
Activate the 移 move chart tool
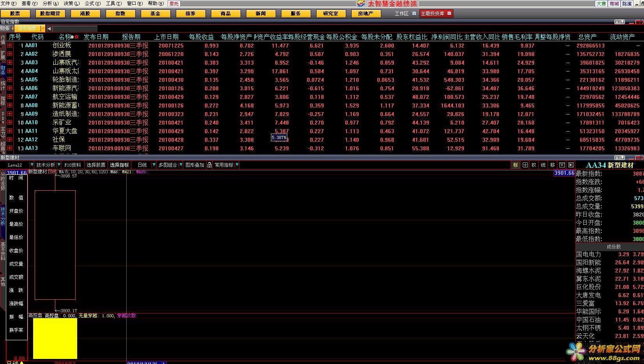pos(552,165)
